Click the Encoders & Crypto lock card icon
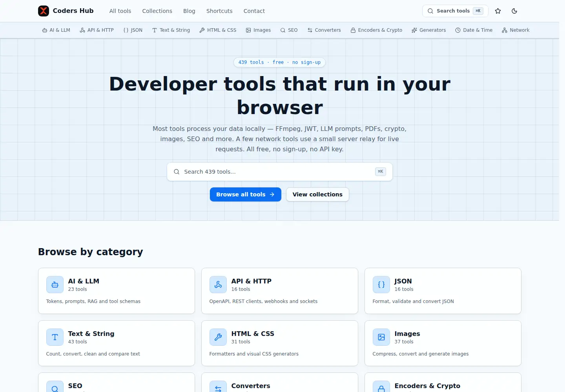This screenshot has width=565, height=392. [381, 387]
